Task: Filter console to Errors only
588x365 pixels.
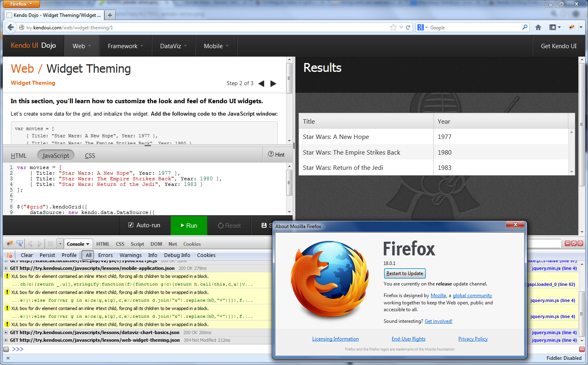Action: 106,255
